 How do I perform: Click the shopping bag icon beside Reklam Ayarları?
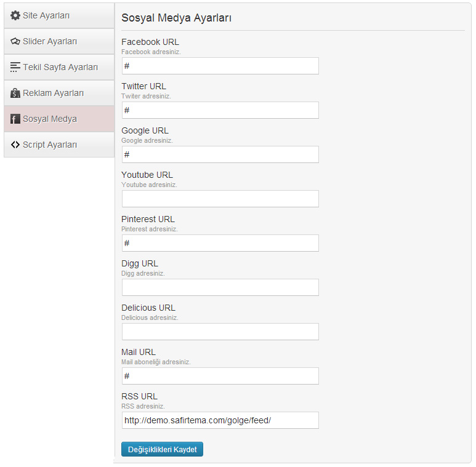pos(15,93)
